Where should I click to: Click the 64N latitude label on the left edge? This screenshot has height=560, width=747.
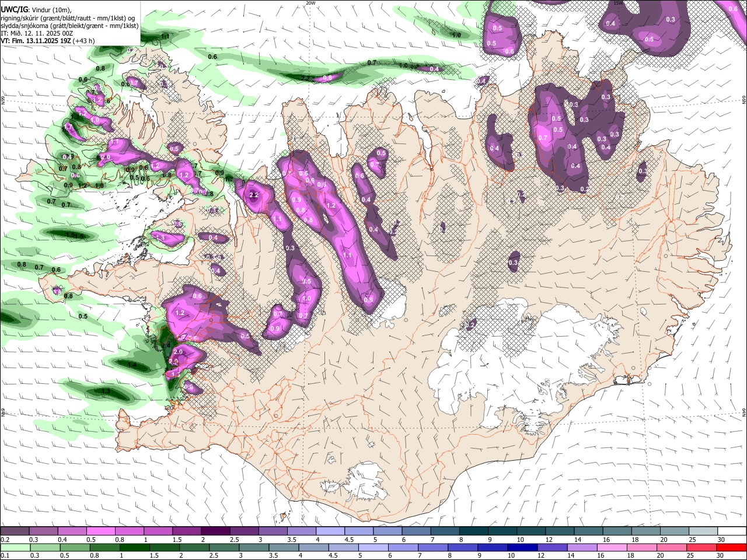coord(3,412)
